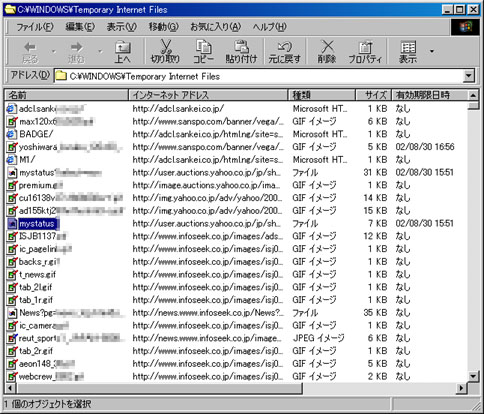484x414 pixels.
Task: Open the Back button history dropdown arrow
Action: 53,51
